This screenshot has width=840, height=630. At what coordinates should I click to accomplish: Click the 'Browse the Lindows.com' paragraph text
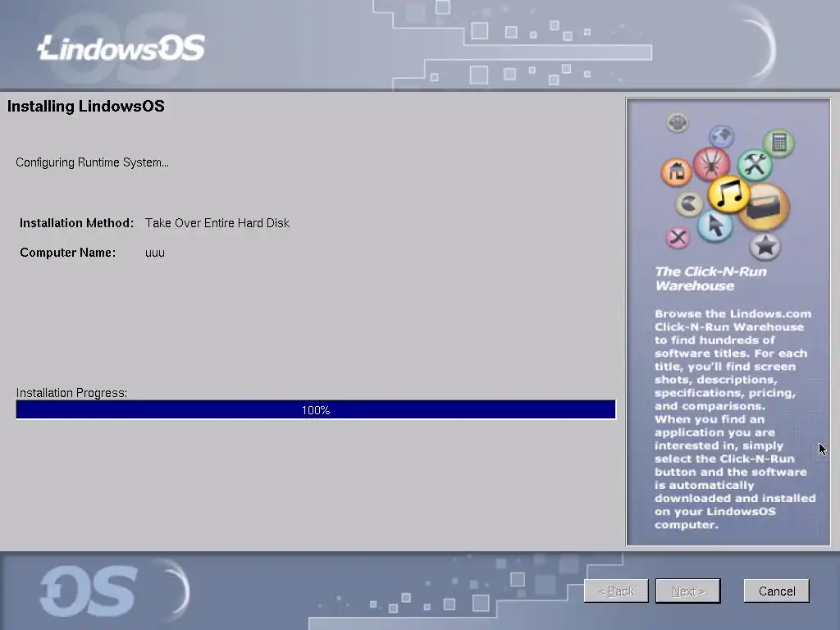coord(734,419)
